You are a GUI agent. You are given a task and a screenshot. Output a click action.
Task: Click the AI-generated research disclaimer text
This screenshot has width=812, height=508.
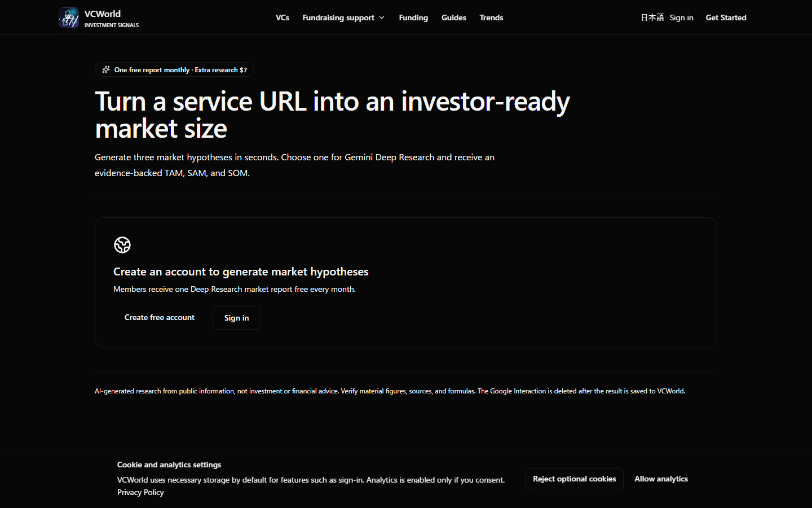[390, 391]
